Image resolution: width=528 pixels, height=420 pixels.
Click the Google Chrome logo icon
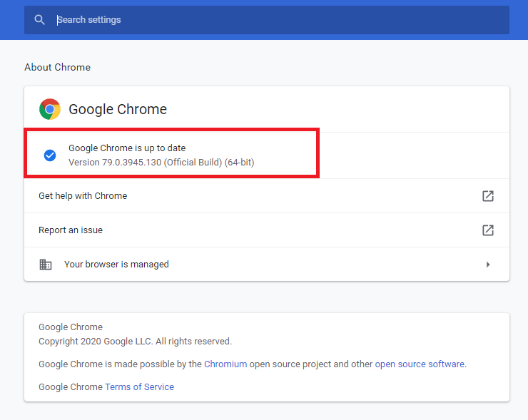[x=50, y=109]
